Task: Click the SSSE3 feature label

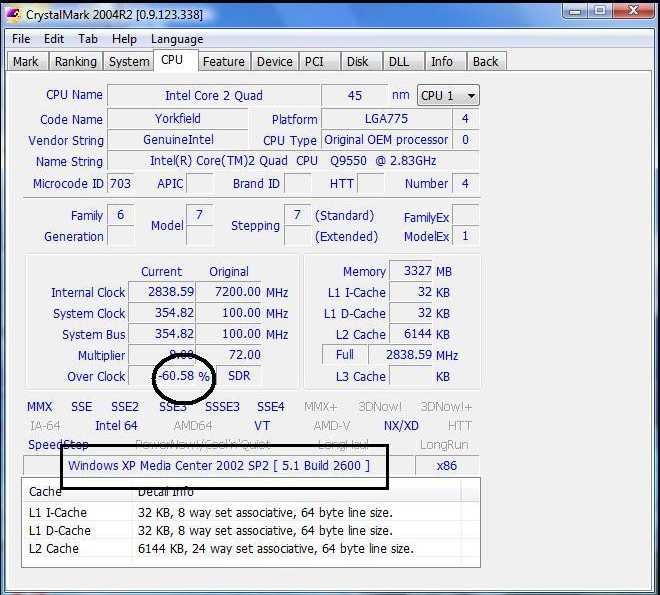Action: click(x=222, y=407)
